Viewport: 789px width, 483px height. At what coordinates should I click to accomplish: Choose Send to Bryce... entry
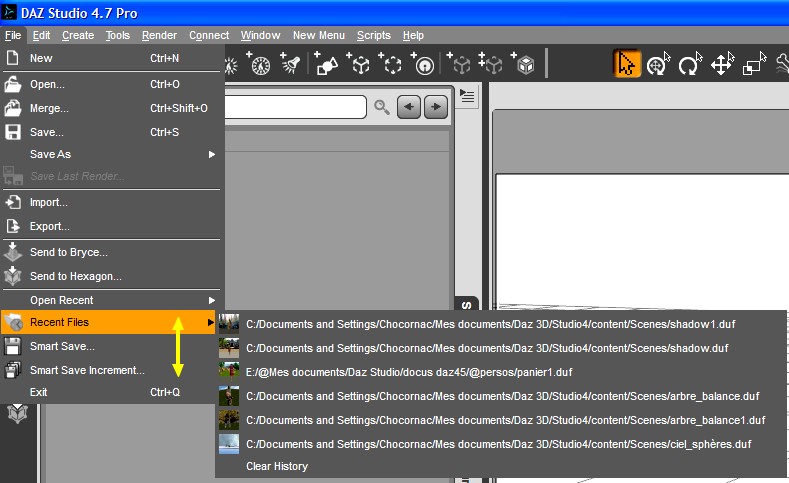point(112,252)
